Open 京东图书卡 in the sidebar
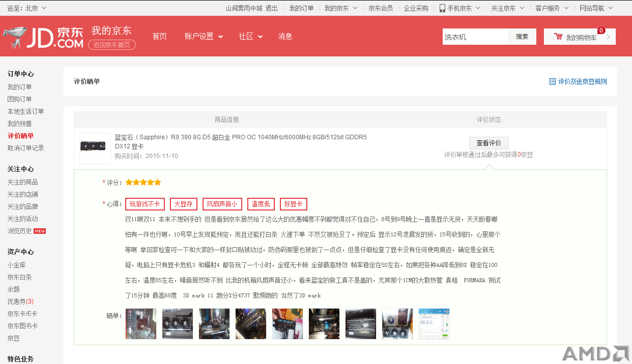This screenshot has height=364, width=632. coord(22,326)
